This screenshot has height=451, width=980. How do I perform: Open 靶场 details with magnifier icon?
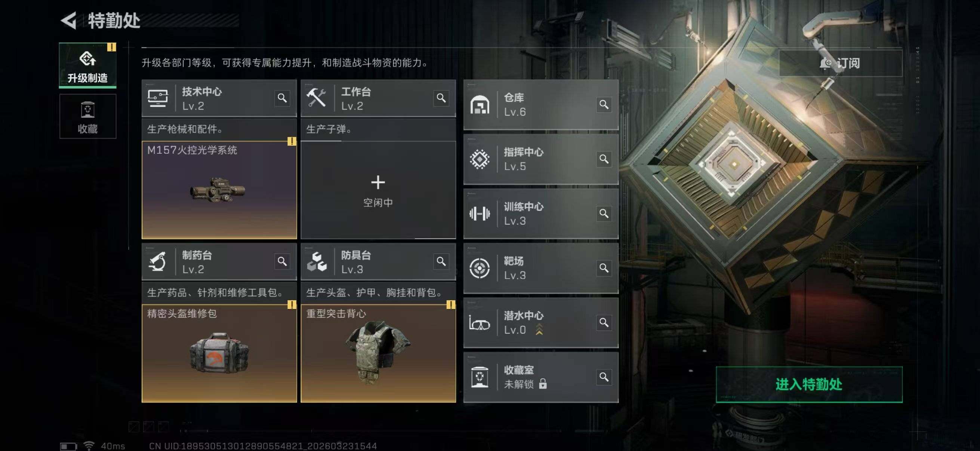pos(604,268)
